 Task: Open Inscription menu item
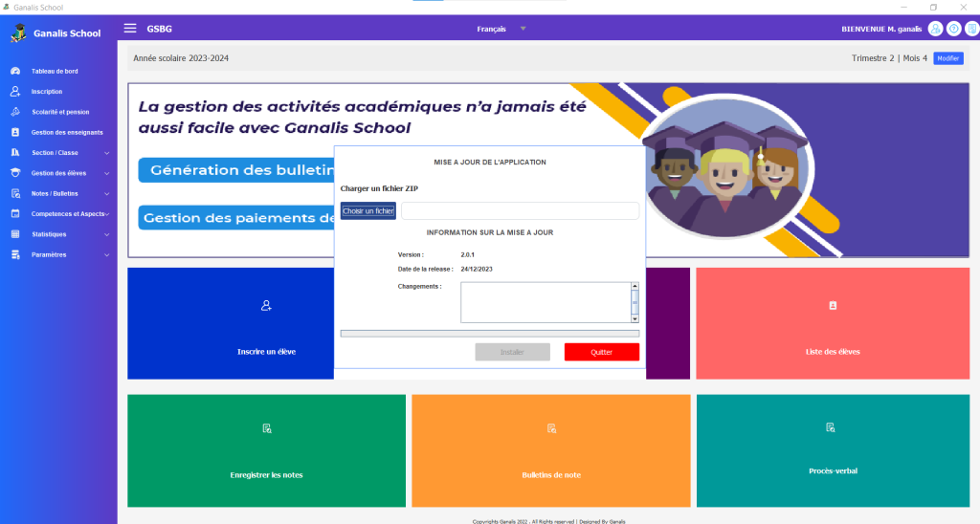(47, 91)
